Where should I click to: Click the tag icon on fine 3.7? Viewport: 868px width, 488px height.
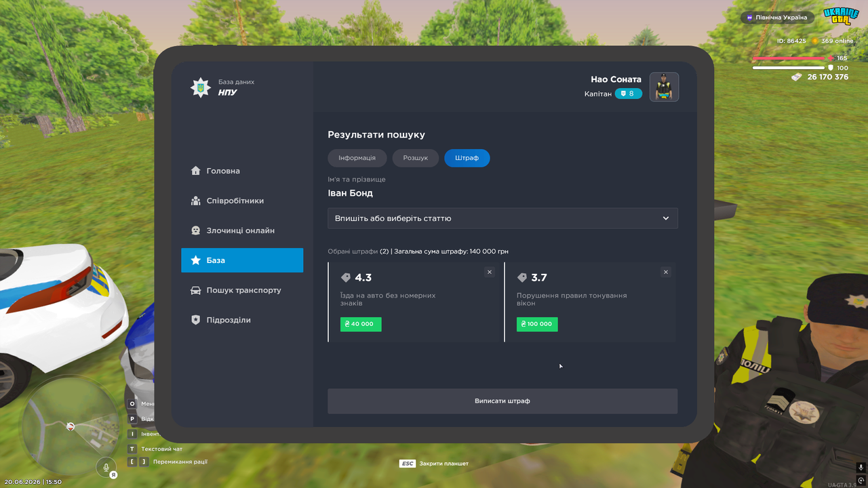(x=522, y=278)
